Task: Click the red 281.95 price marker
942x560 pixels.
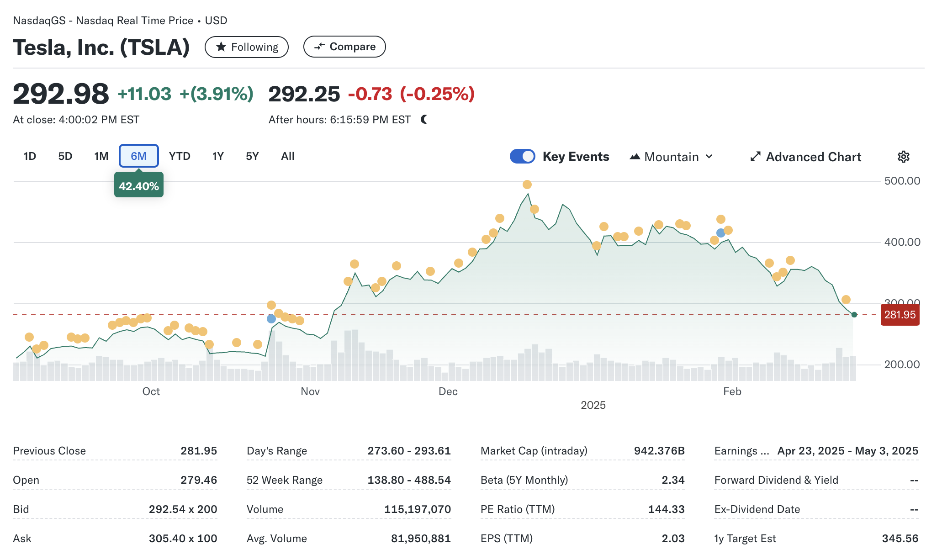Action: tap(900, 315)
